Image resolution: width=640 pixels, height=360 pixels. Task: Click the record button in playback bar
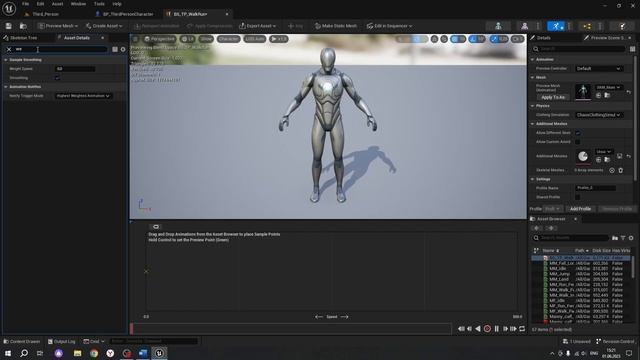point(487,329)
